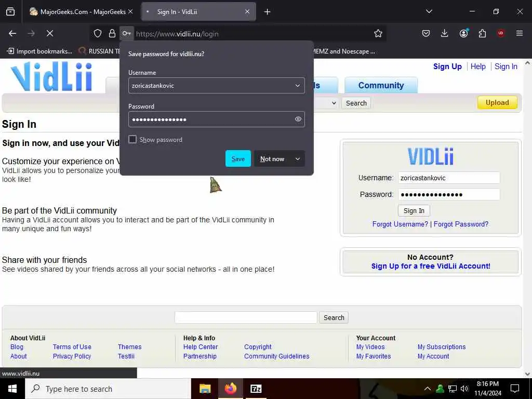This screenshot has width=532, height=399.
Task: Close the MajorGeeks.Com tab
Action: (130, 11)
